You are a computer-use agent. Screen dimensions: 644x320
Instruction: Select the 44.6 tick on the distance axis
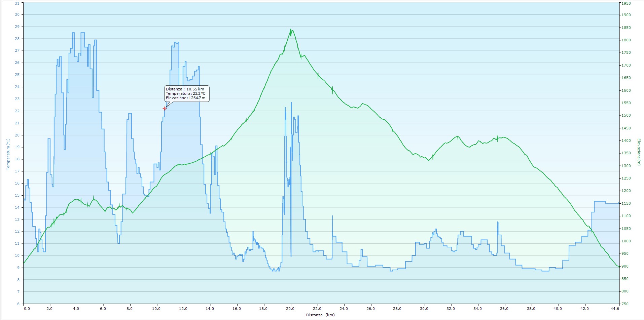614,308
